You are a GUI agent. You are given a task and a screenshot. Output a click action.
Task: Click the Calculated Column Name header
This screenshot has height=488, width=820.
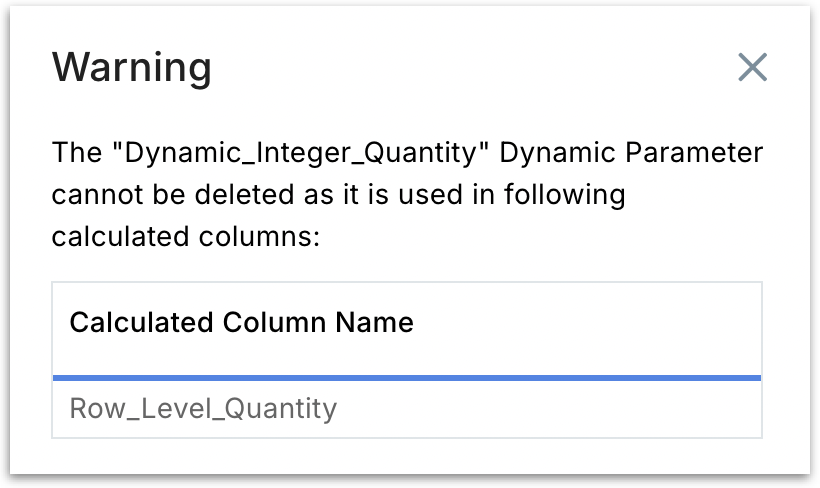(241, 322)
